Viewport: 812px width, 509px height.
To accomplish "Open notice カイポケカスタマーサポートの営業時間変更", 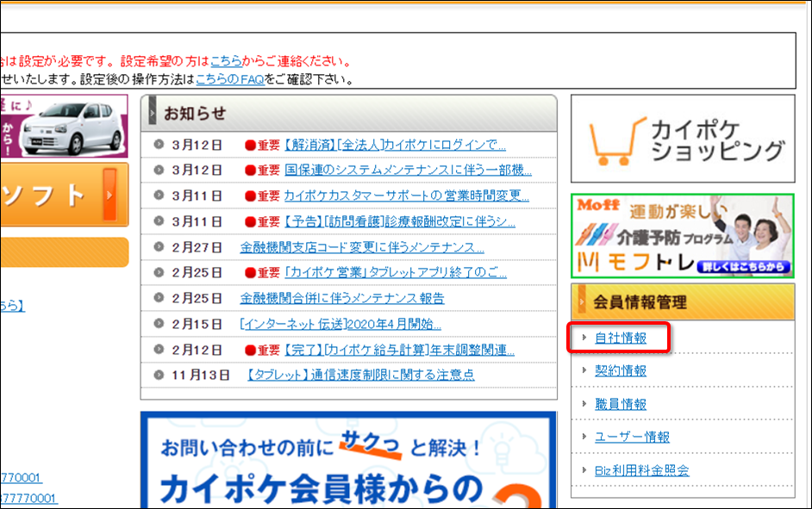I will coord(406,196).
